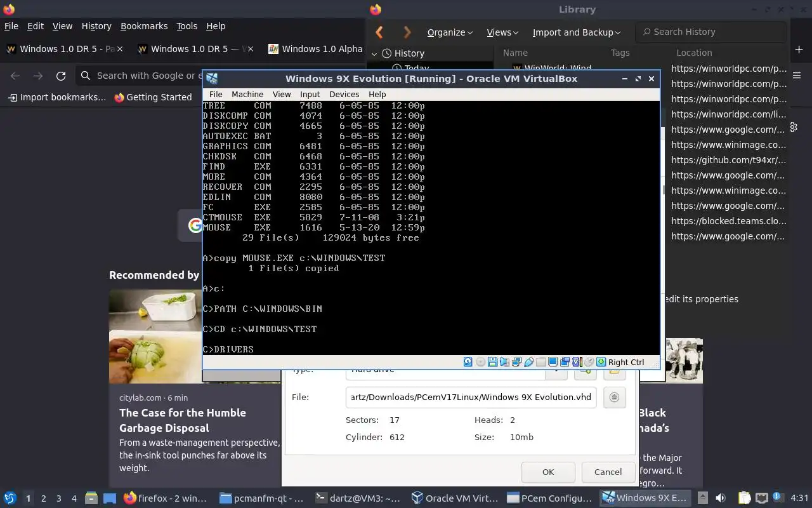Open Firefox History menu
The image size is (812, 508).
(96, 26)
